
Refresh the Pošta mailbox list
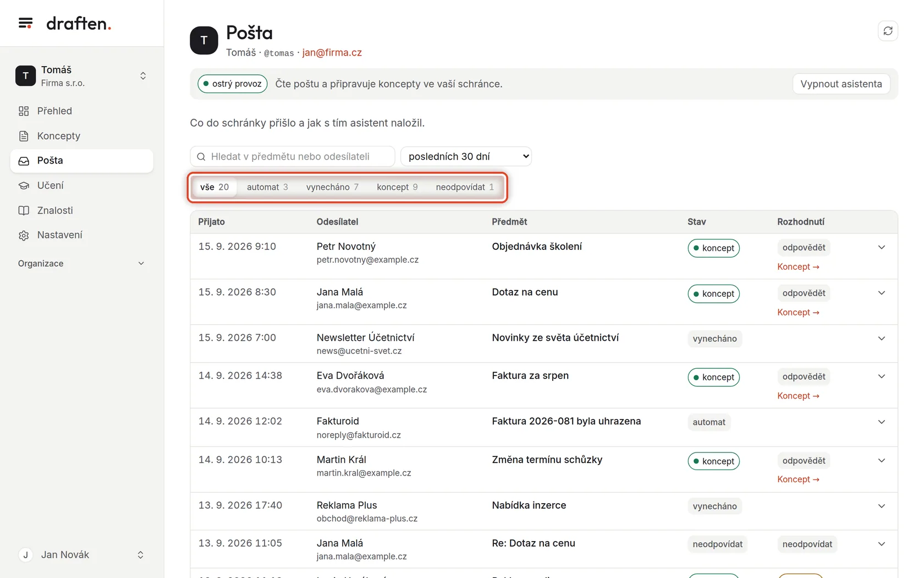(x=888, y=31)
